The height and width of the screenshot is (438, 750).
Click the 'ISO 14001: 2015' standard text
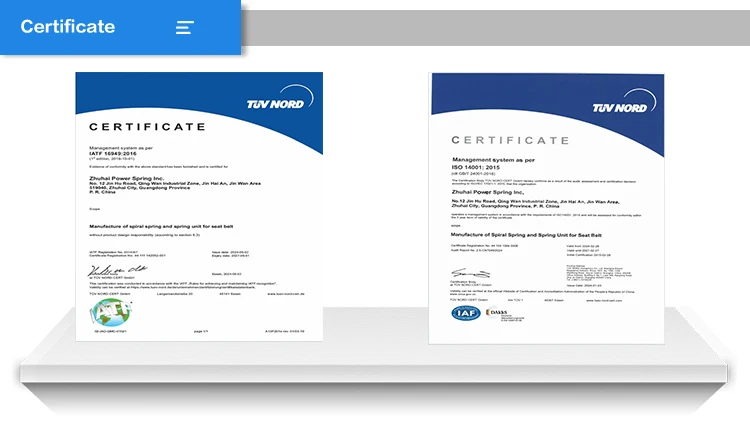point(475,167)
